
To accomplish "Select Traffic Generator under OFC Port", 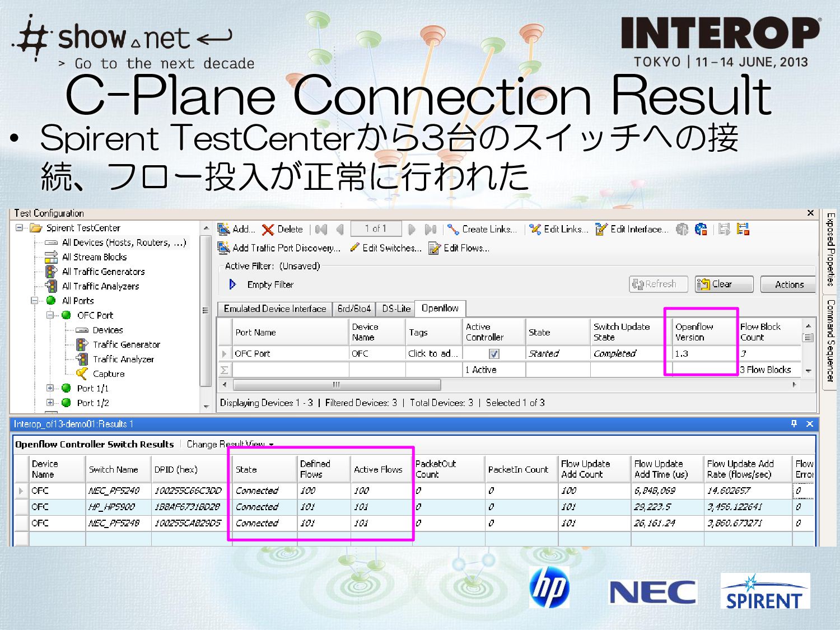I will click(127, 344).
